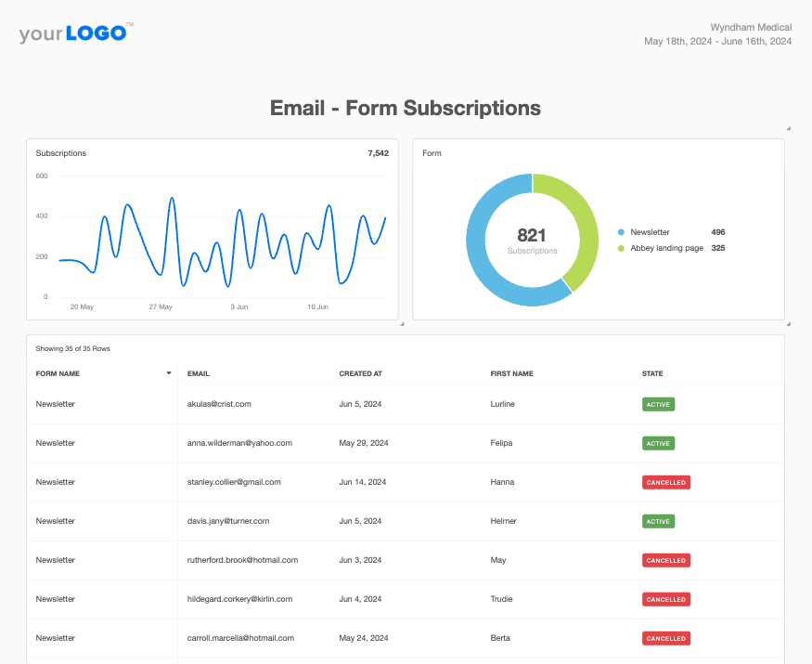
Task: Toggle Helmer's ACTIVE state badge
Action: tap(658, 521)
